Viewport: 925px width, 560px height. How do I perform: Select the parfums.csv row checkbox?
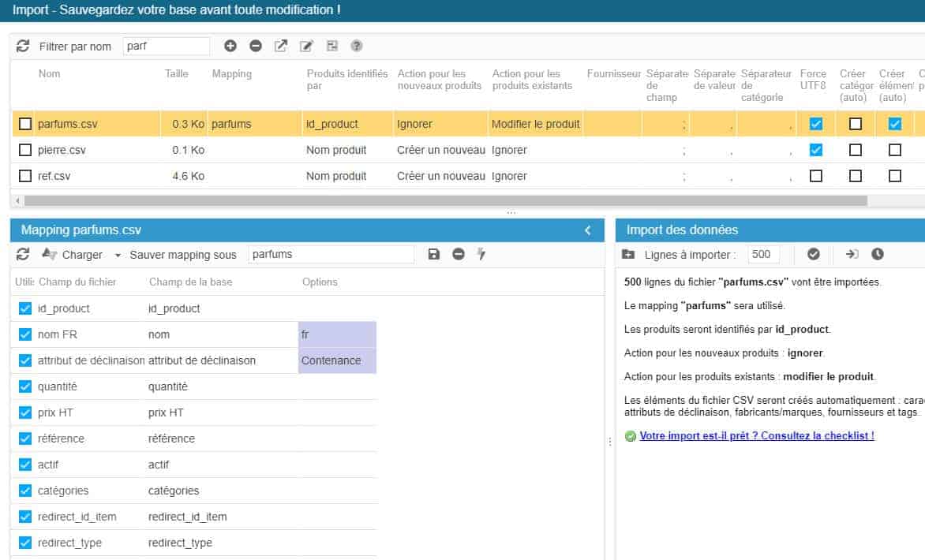tap(25, 124)
